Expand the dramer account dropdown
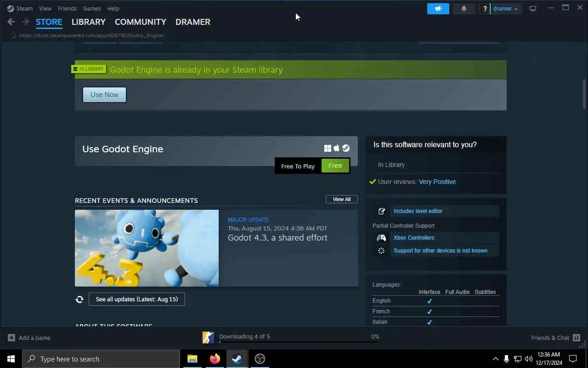The width and height of the screenshot is (588, 368). click(505, 9)
